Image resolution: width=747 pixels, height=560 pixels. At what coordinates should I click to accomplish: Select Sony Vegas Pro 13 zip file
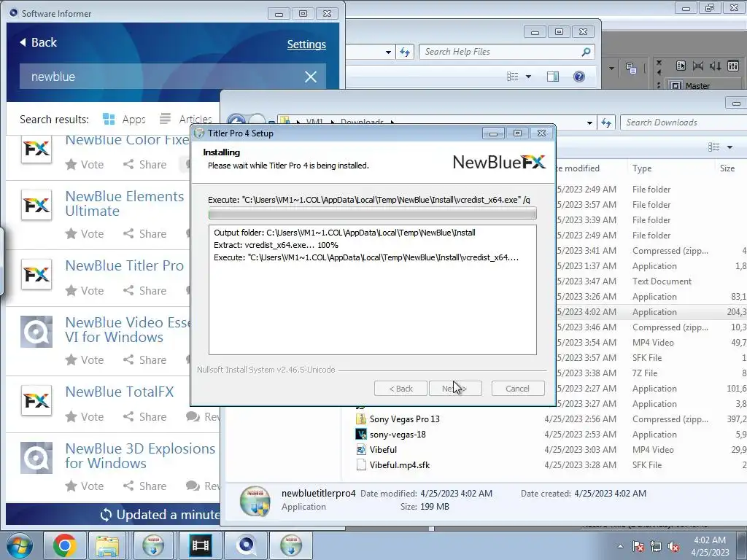click(404, 419)
